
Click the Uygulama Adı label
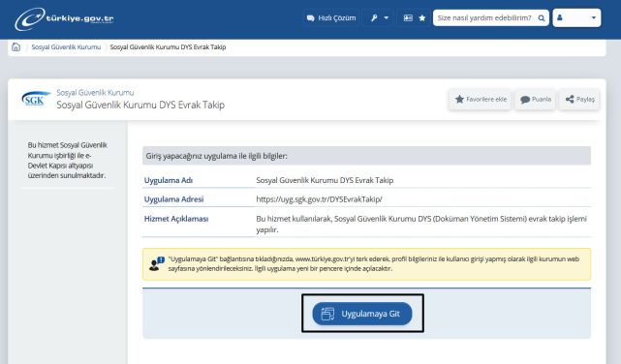pyautogui.click(x=169, y=180)
